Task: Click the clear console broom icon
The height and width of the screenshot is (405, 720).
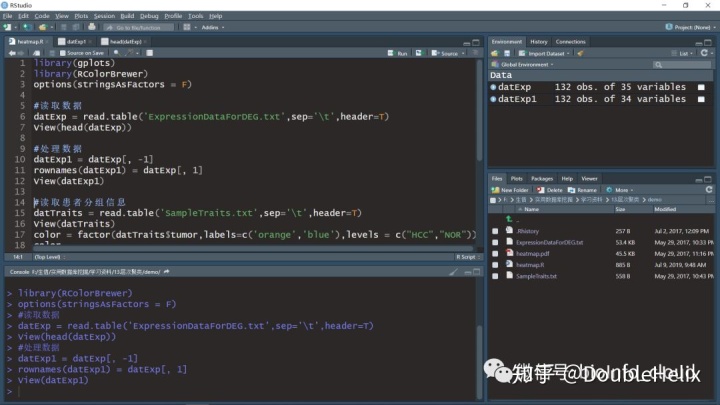Action: [x=453, y=272]
